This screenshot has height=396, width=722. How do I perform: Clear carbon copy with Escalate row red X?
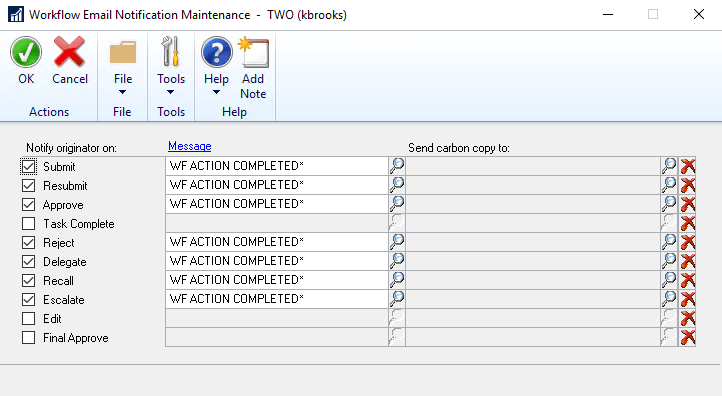[688, 298]
